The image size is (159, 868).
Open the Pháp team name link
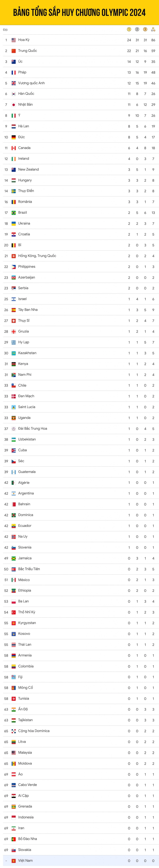pos(22,72)
